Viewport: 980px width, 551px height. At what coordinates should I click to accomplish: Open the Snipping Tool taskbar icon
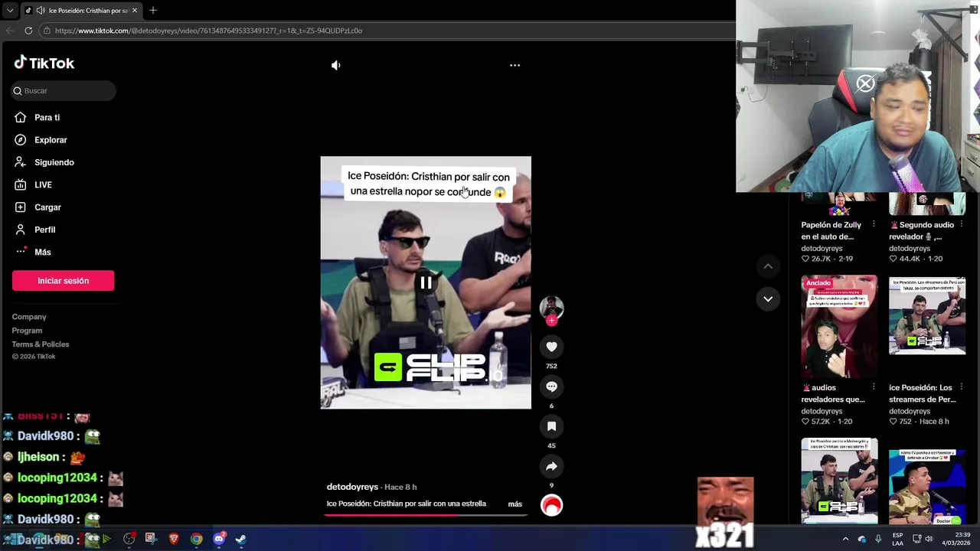[150, 539]
